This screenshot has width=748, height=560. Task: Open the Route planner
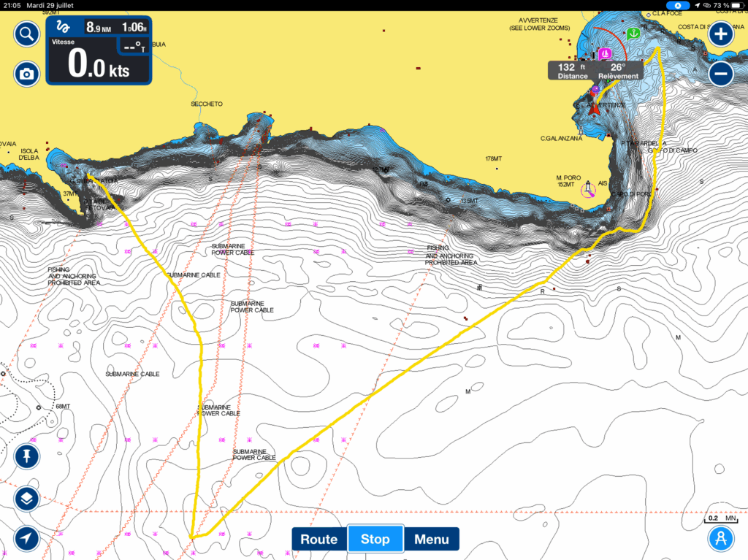click(319, 540)
